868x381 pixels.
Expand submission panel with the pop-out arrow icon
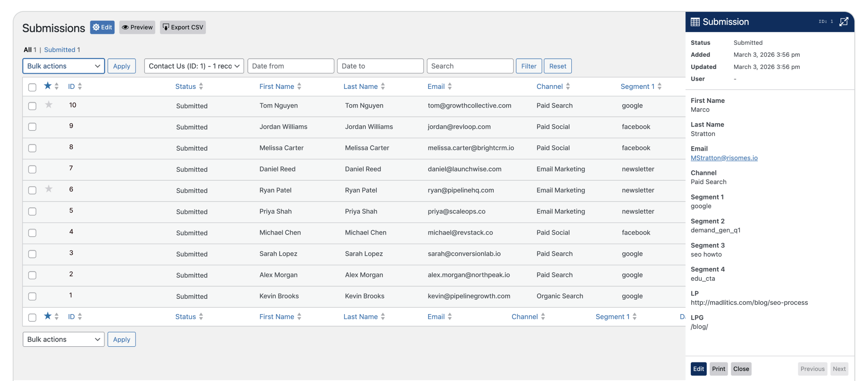point(844,22)
